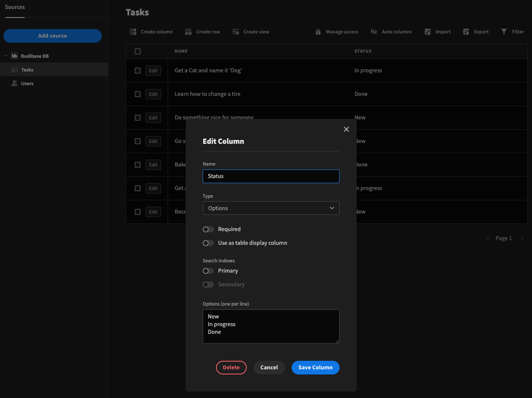Click the Name input field
The image size is (532, 398).
click(x=271, y=176)
